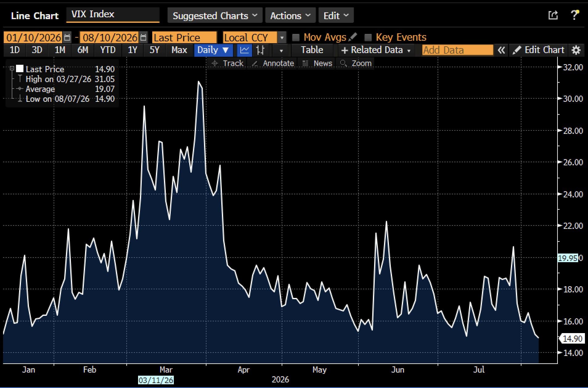Open the Actions dropdown menu
The width and height of the screenshot is (588, 388).
[x=290, y=15]
